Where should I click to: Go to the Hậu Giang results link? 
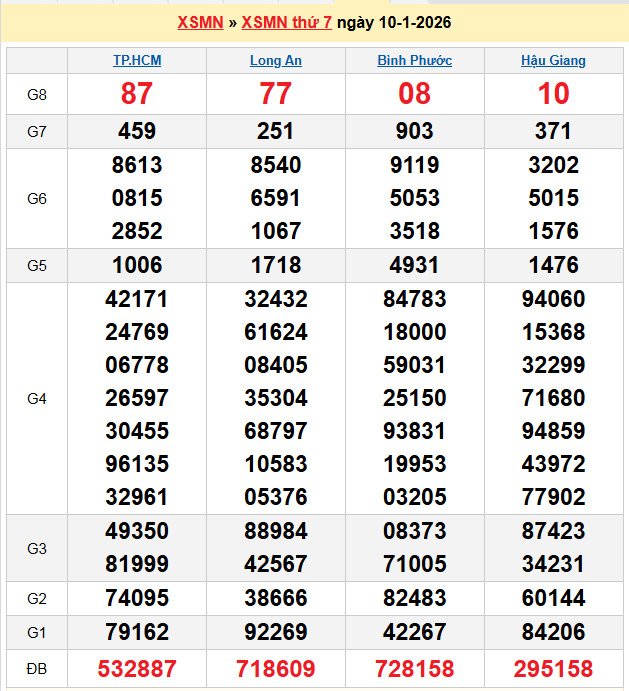(553, 60)
